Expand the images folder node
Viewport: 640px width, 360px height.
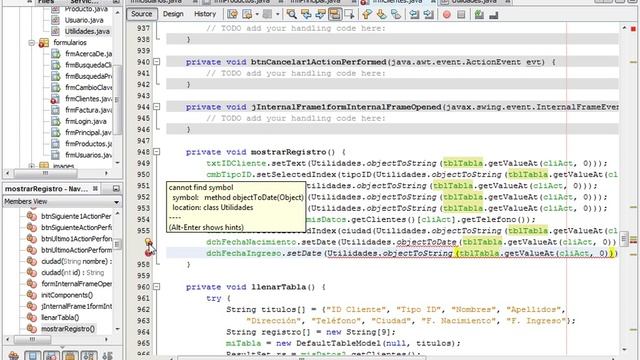tap(31, 166)
